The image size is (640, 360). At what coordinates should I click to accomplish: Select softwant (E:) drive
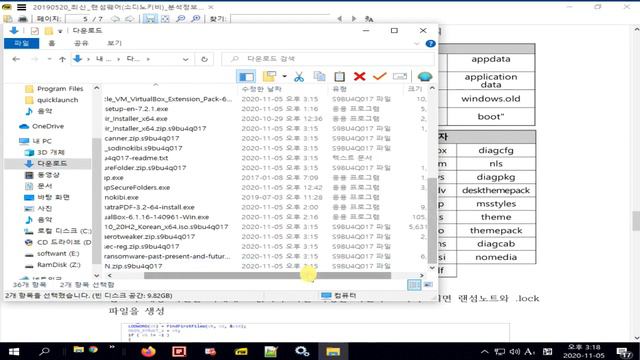(x=58, y=253)
